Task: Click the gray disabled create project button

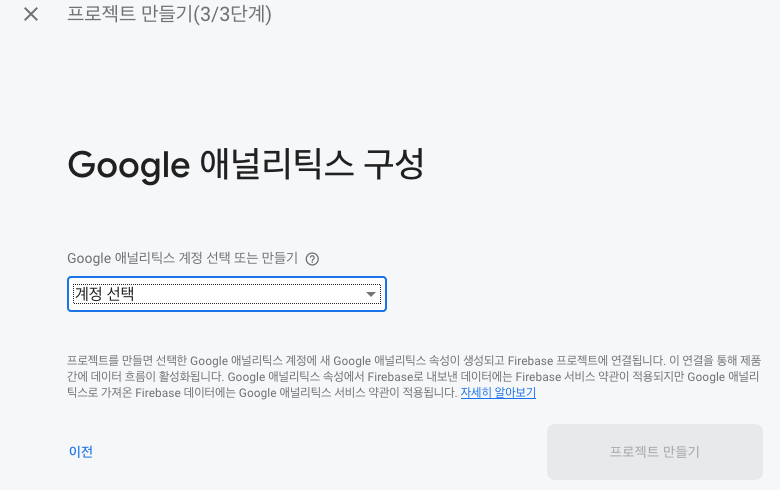Action: pyautogui.click(x=654, y=452)
